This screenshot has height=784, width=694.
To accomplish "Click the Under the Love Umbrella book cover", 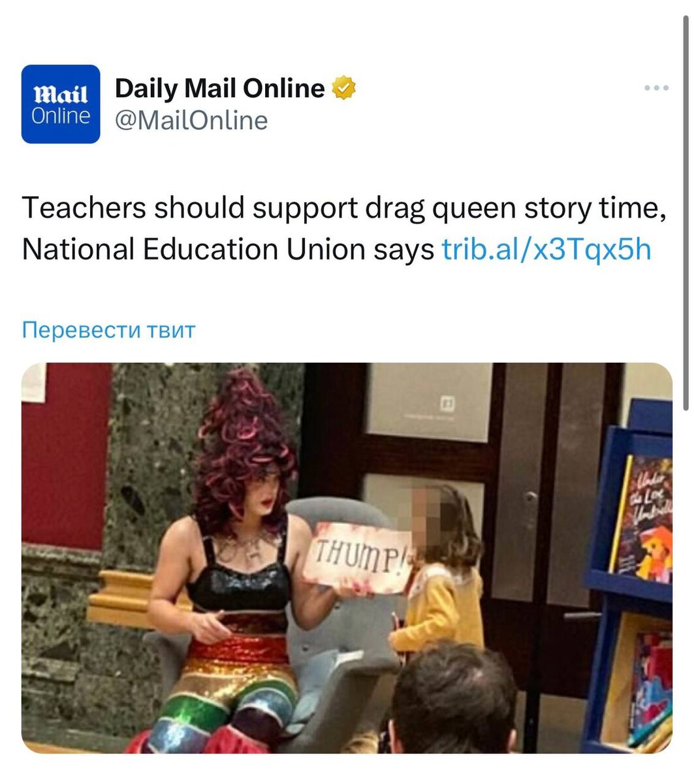I will click(643, 518).
